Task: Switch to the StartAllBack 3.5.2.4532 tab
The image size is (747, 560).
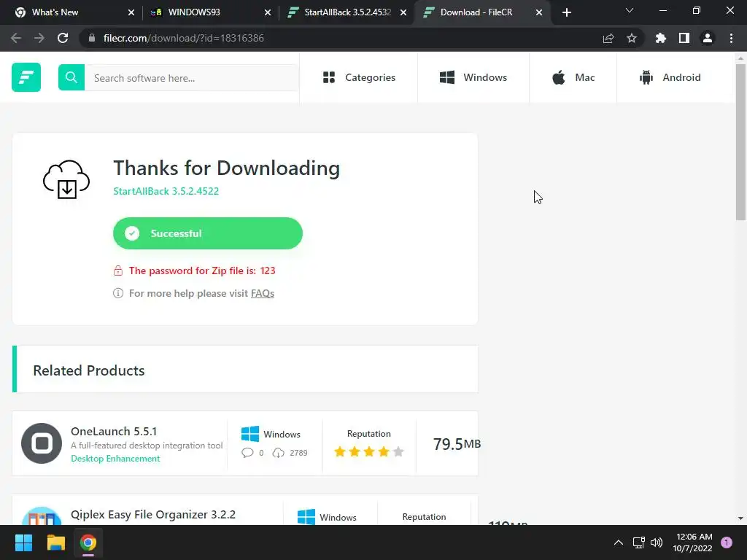Action: click(x=347, y=12)
